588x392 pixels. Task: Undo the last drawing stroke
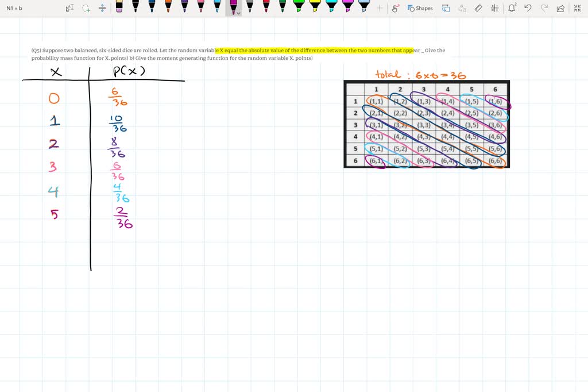[x=529, y=8]
